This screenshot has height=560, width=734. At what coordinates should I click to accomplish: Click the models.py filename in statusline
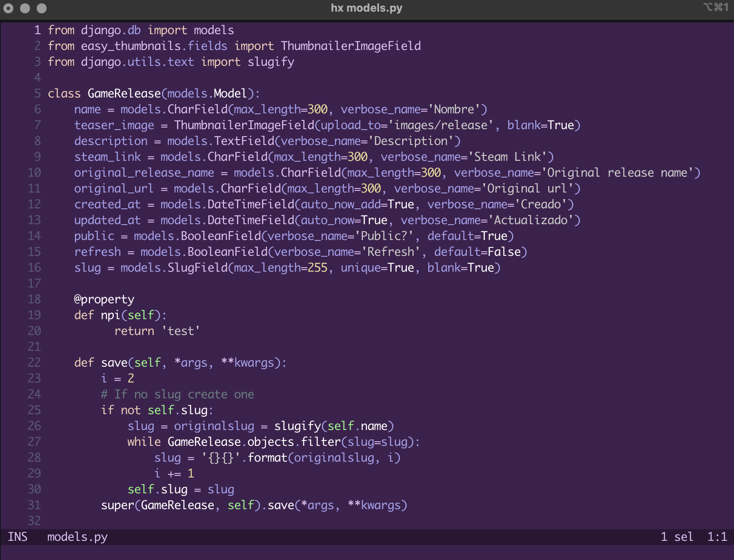click(x=77, y=537)
